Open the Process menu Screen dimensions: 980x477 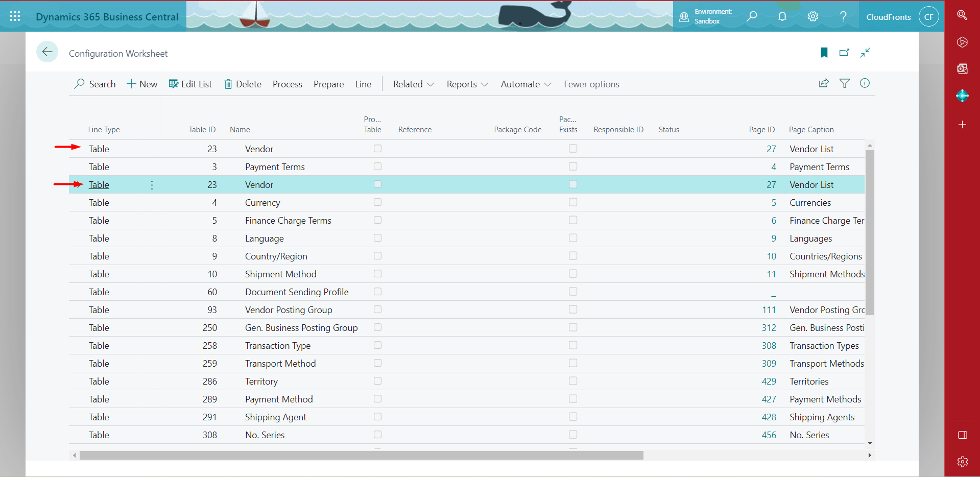[x=287, y=84]
